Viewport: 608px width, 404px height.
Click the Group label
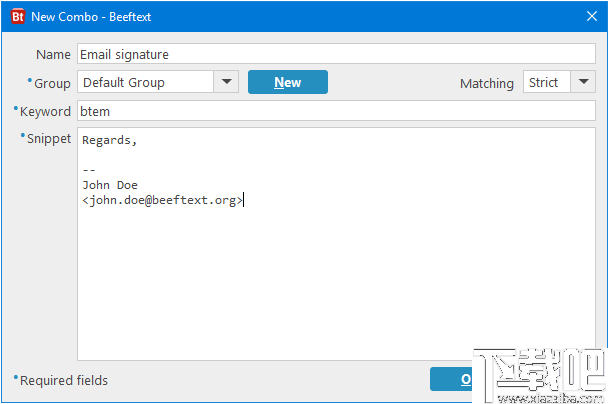[x=52, y=83]
